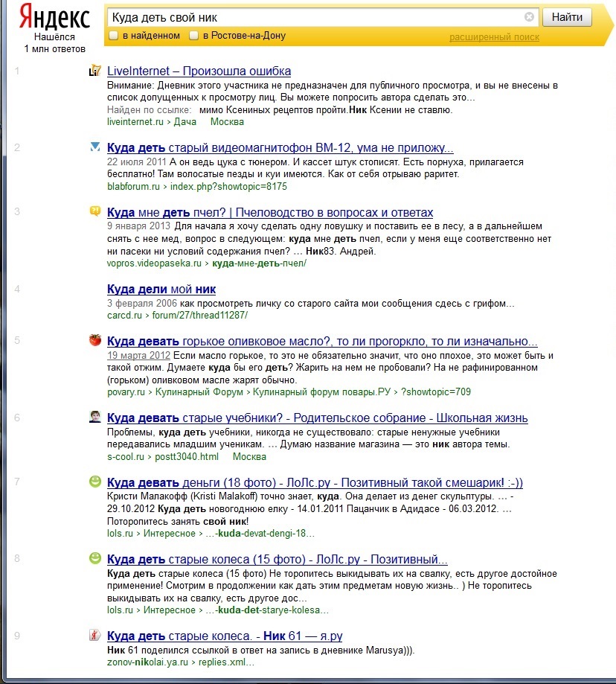Viewport: 616px width, 684px height.
Task: Click the LiveInternet favicon of result 1
Action: click(95, 71)
